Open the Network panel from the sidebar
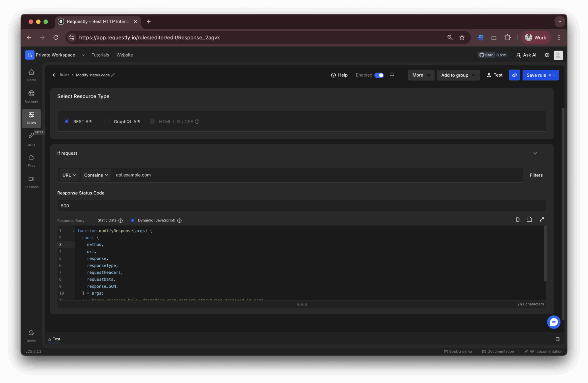This screenshot has height=383, width=588. (31, 96)
